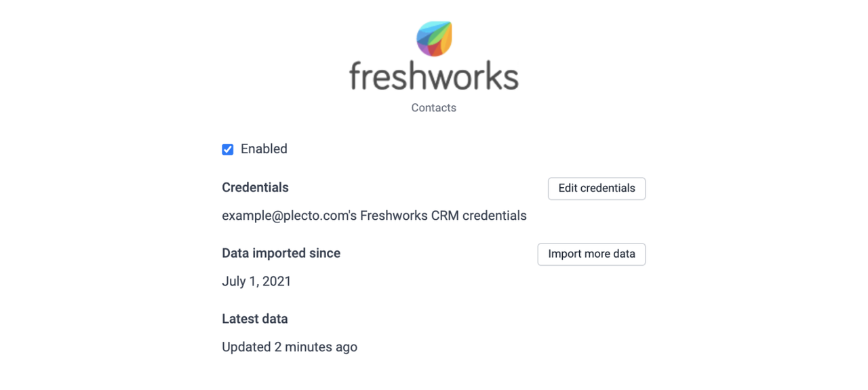868x390 pixels.
Task: Click the Freshworks leaf logo icon
Action: (x=434, y=39)
